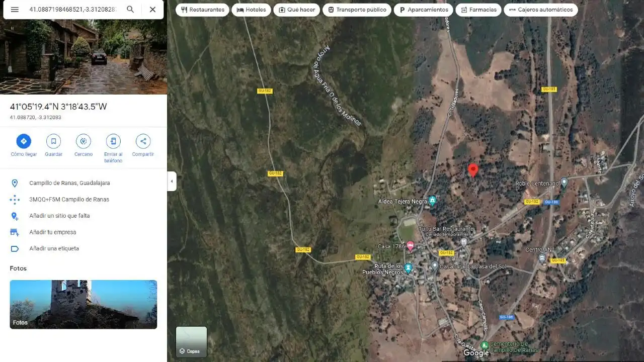Open the Fotos thumbnail of the tower
Viewport: 644px width, 362px height.
[x=84, y=304]
